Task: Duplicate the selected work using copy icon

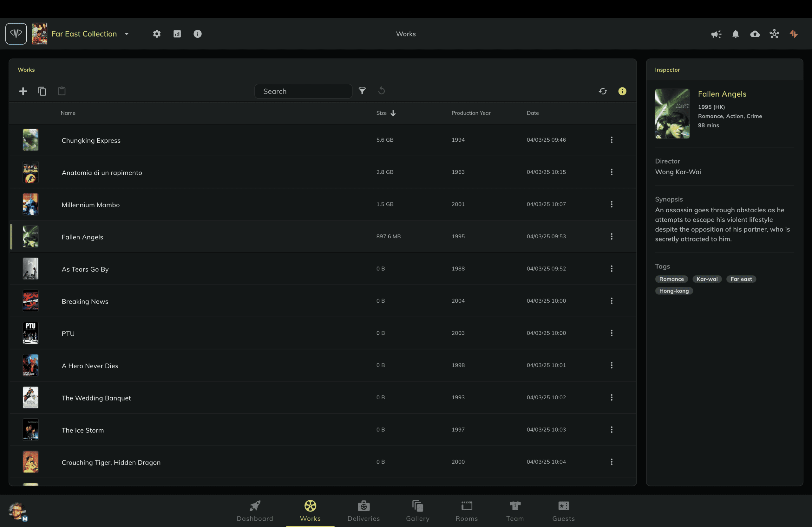Action: point(42,91)
